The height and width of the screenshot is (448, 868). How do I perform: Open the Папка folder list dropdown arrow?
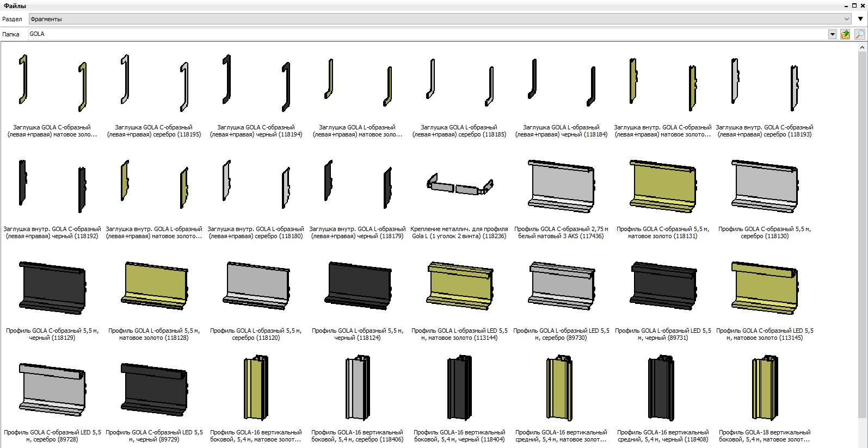pos(832,34)
